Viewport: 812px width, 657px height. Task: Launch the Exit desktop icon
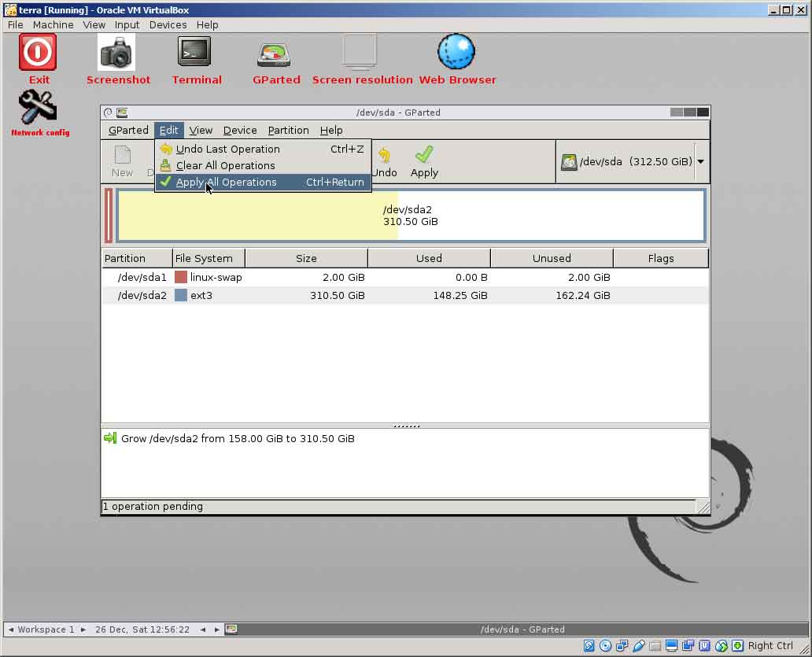point(38,52)
